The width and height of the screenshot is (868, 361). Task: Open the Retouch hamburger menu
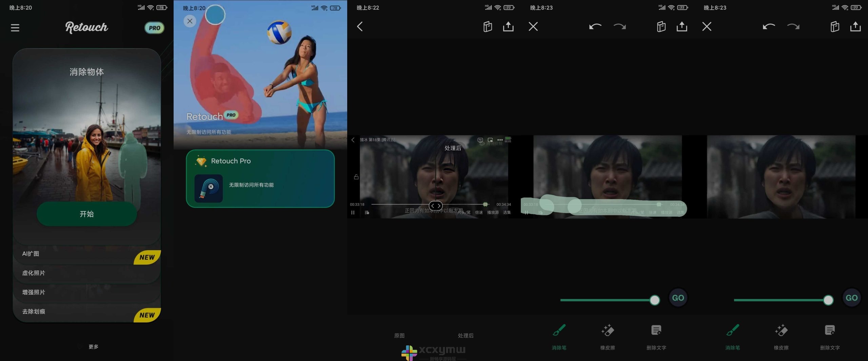point(15,27)
